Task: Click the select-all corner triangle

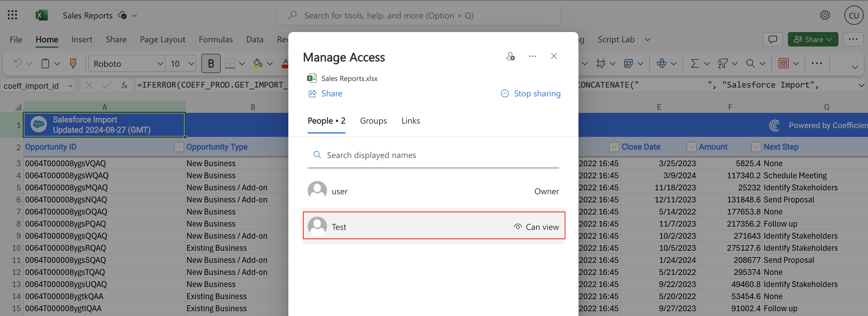Action: click(x=18, y=107)
